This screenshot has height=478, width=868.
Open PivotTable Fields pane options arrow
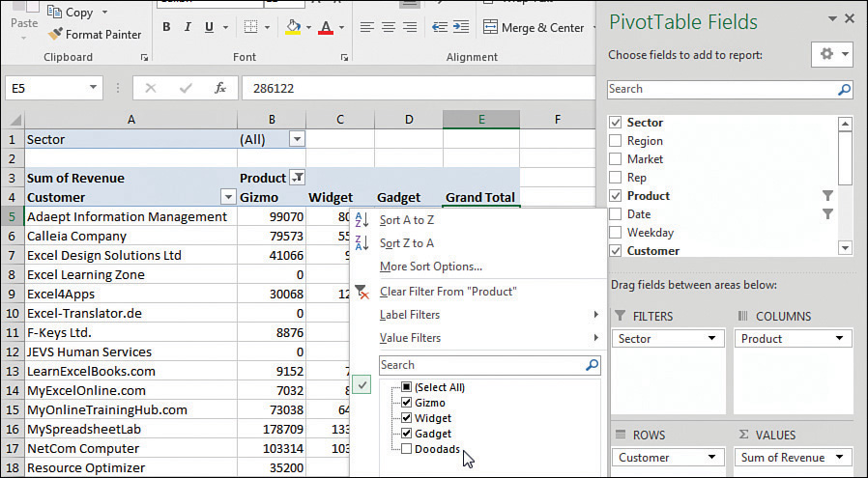tap(832, 18)
